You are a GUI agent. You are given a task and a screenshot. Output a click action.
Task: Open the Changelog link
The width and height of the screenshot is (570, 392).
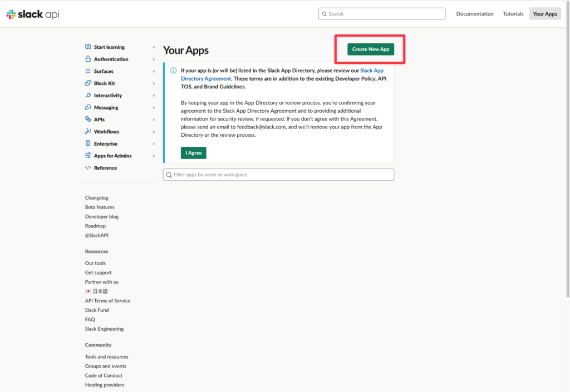97,198
